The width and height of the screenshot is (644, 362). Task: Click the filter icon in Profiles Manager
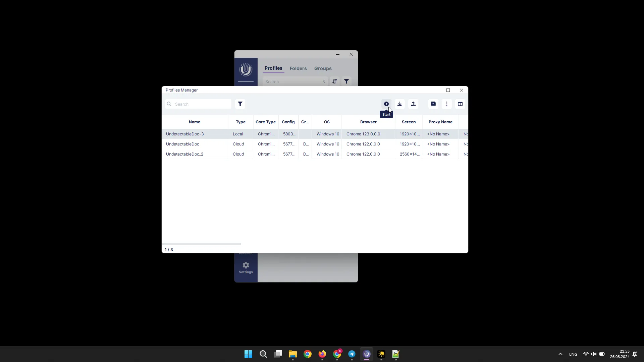(240, 104)
